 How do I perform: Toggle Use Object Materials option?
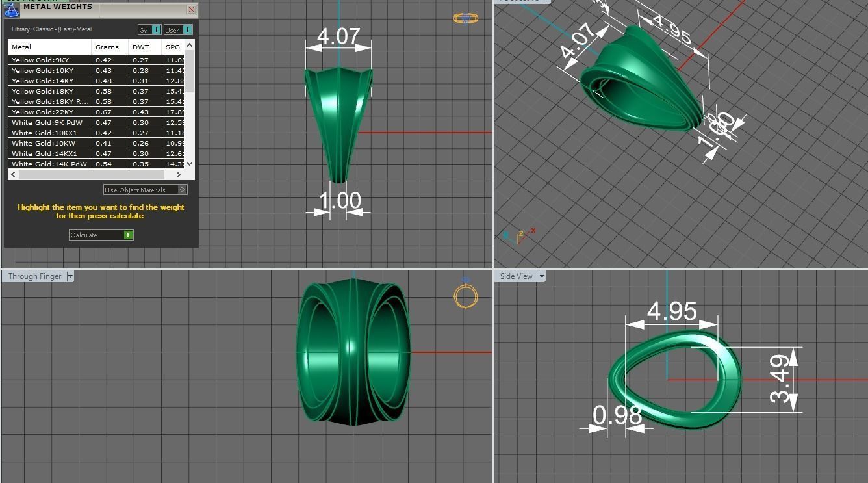pyautogui.click(x=146, y=190)
